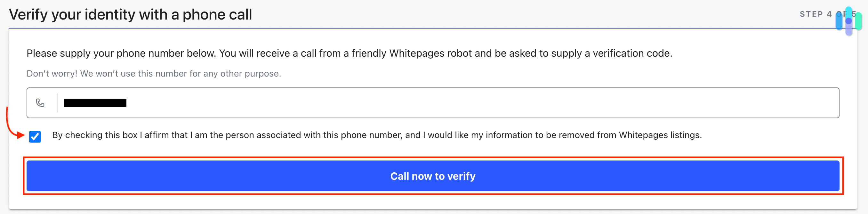The width and height of the screenshot is (868, 214).
Task: Select the light blue pill icon at top right
Action: click(839, 20)
